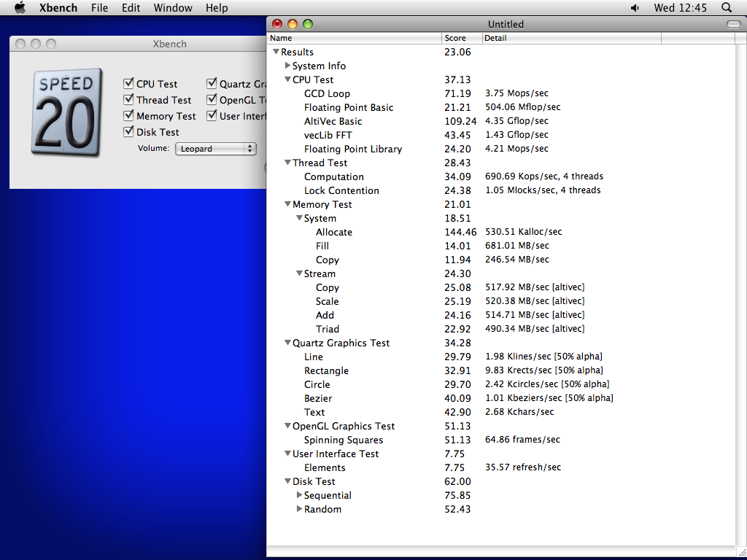Collapse the Disk Test section
Screen dimensions: 747x560
click(287, 481)
